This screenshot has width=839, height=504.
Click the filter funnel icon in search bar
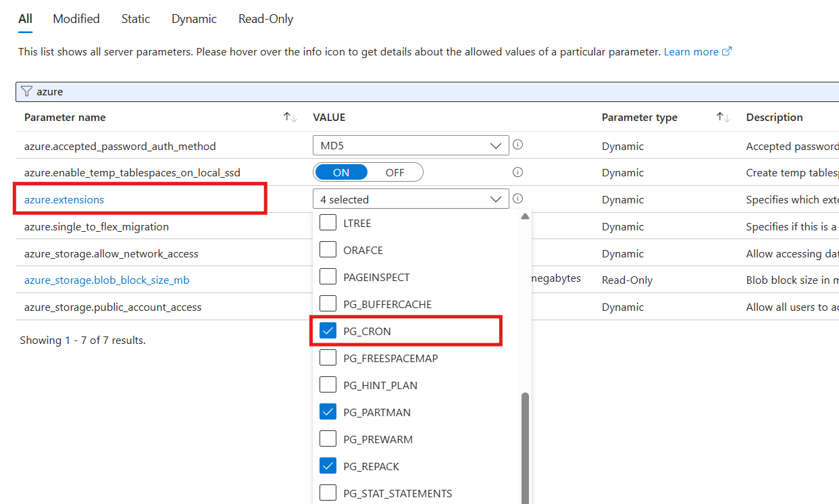click(x=26, y=91)
